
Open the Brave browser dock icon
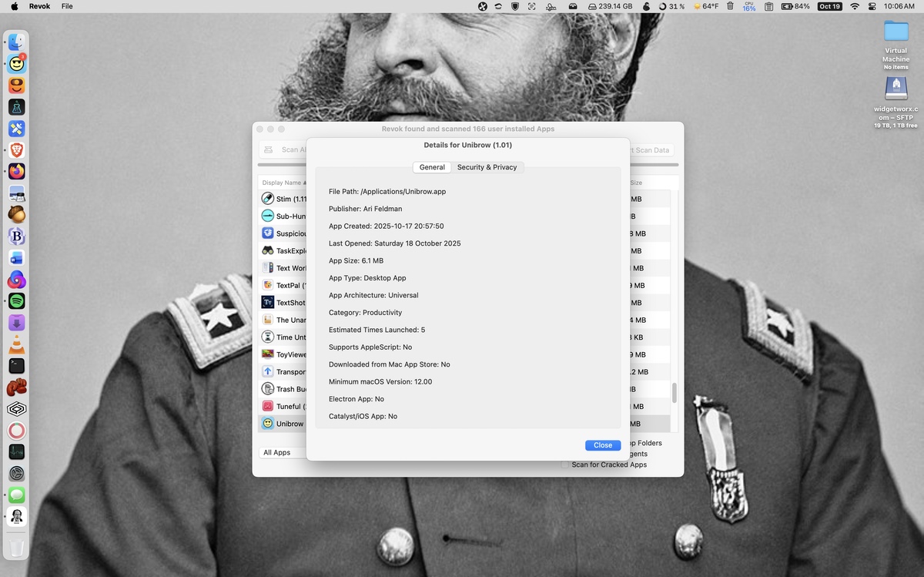(x=17, y=150)
